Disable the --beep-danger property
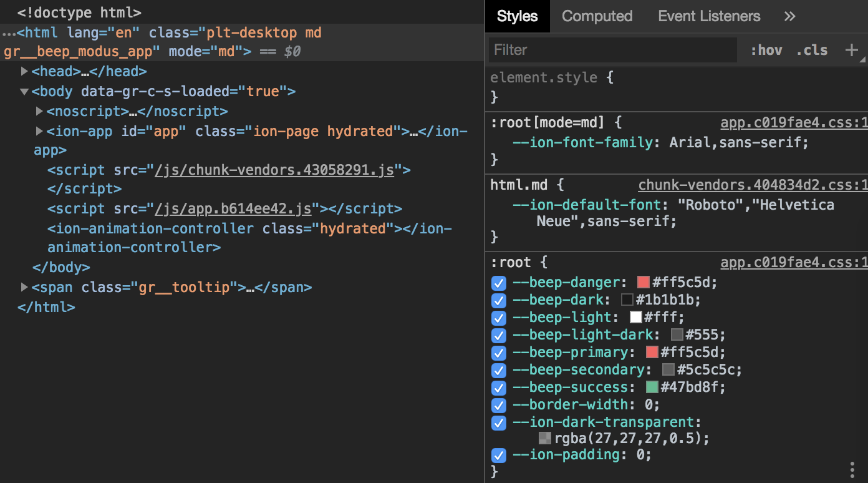Image resolution: width=868 pixels, height=483 pixels. point(498,283)
